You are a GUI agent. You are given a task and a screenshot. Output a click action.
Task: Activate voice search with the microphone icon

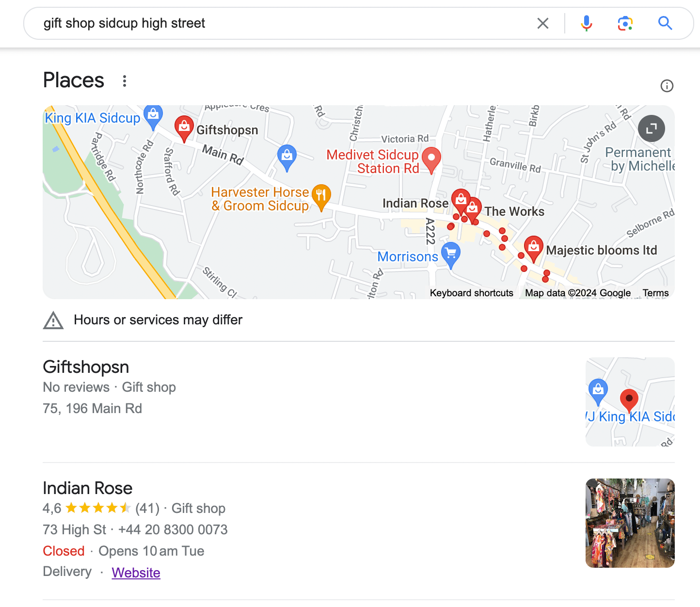[587, 23]
